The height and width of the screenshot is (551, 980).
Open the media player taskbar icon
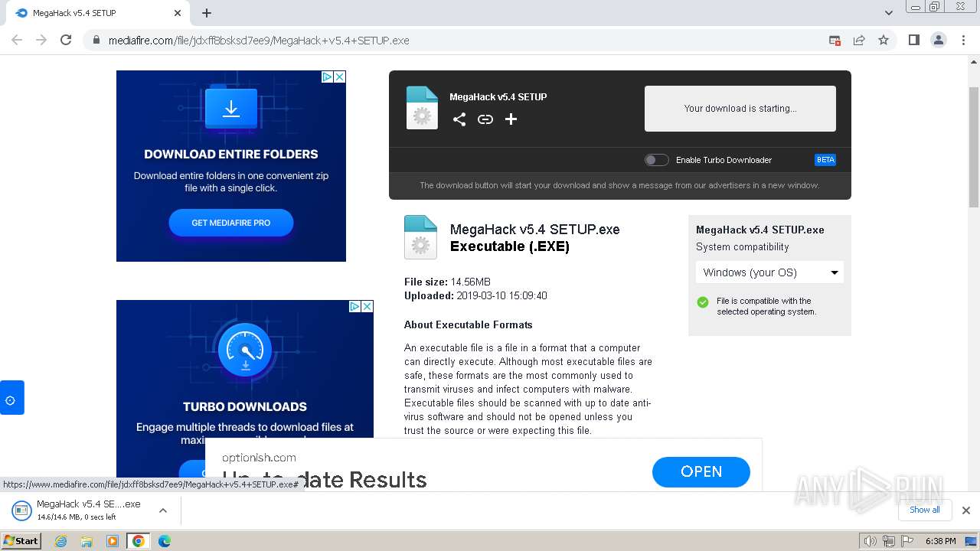[x=113, y=541]
